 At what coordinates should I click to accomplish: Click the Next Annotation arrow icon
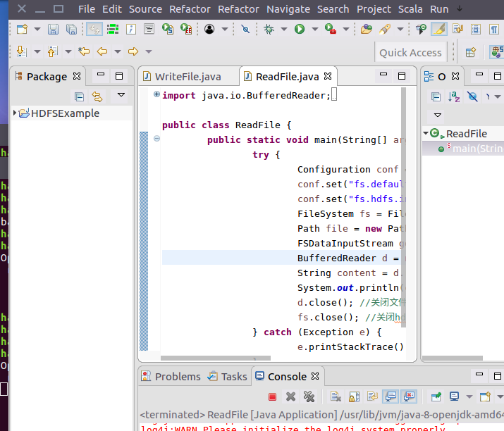point(21,51)
